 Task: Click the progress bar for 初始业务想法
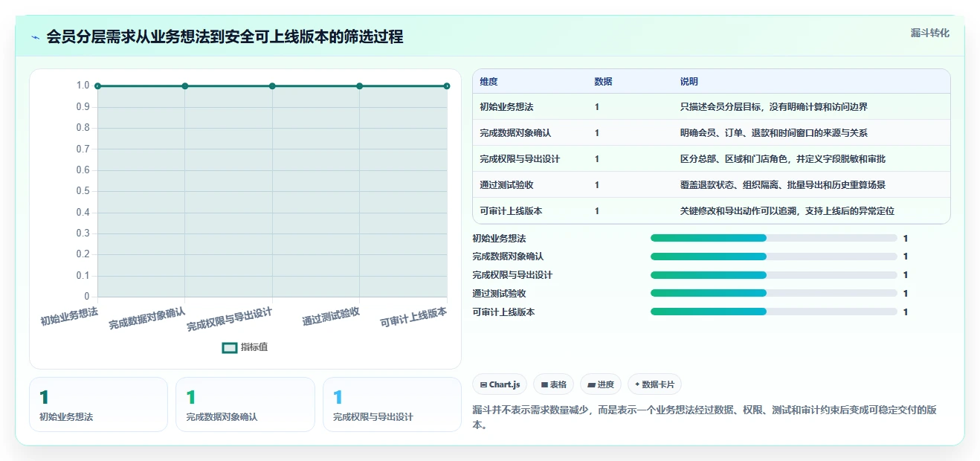[773, 238]
